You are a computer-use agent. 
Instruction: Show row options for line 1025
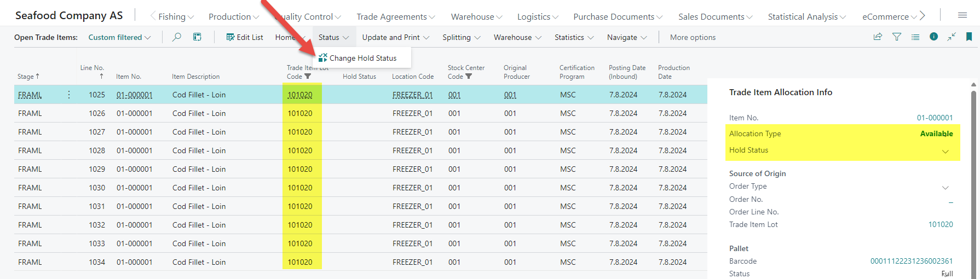tap(69, 95)
